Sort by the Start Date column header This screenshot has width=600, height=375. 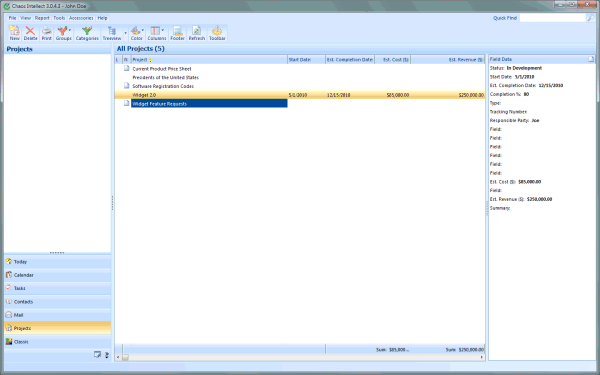307,60
